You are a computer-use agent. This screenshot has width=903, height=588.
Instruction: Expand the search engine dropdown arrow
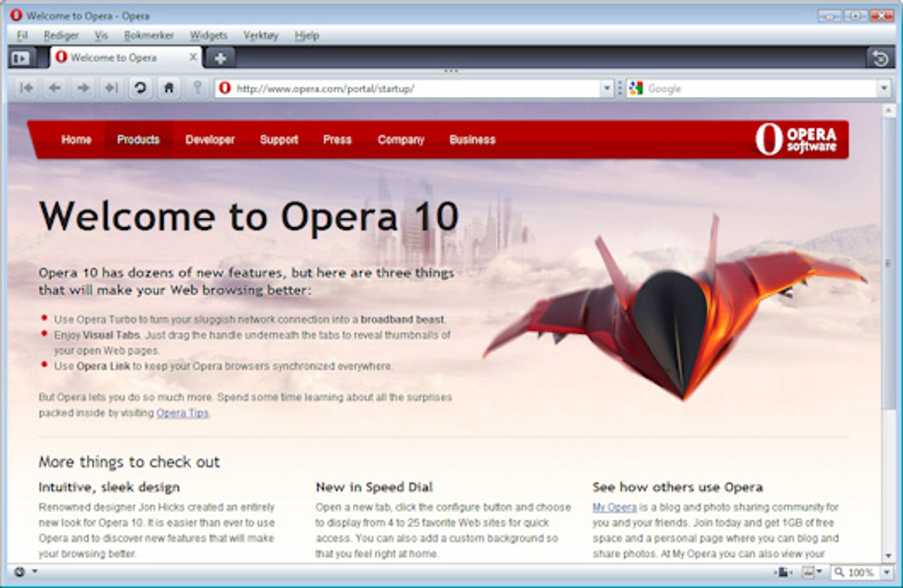click(x=884, y=88)
